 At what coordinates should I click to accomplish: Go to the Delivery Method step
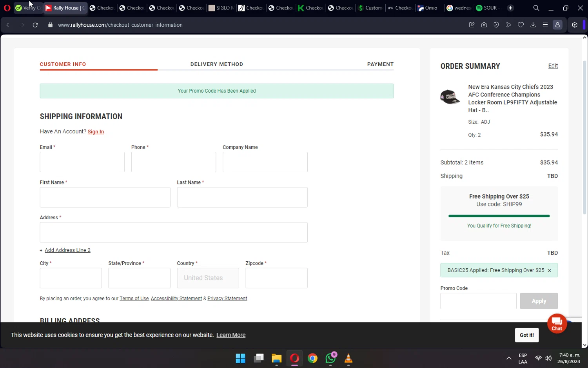click(x=217, y=64)
